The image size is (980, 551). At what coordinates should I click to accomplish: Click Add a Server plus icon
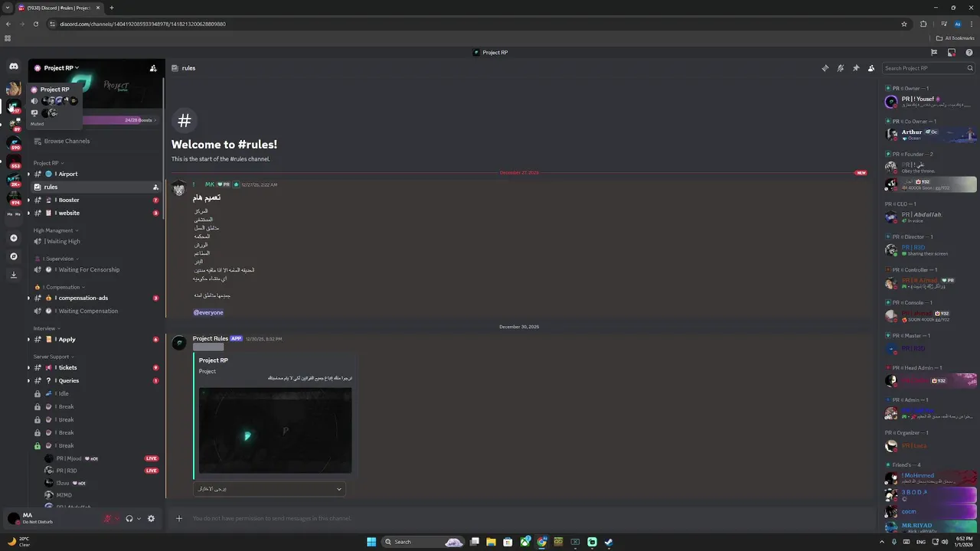point(14,238)
